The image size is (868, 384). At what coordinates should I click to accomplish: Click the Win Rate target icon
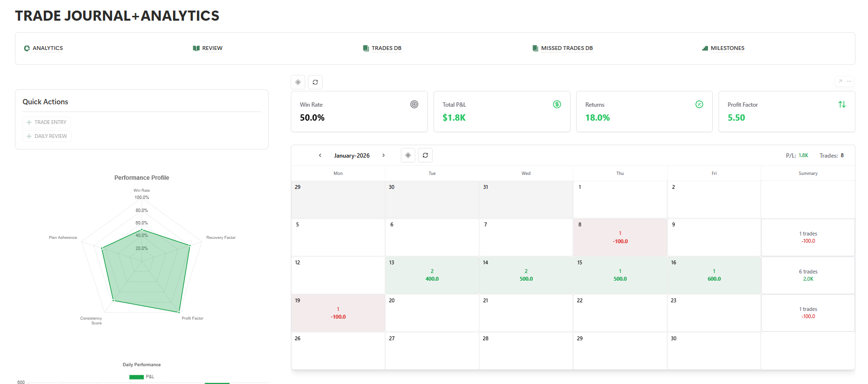414,104
